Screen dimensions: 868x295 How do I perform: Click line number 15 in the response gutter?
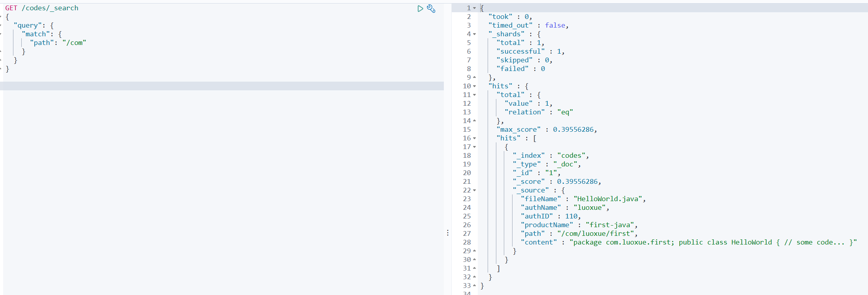point(467,129)
